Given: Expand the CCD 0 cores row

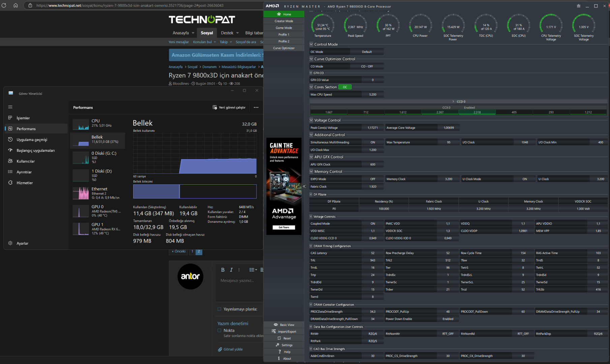Looking at the screenshot, I should (x=453, y=101).
